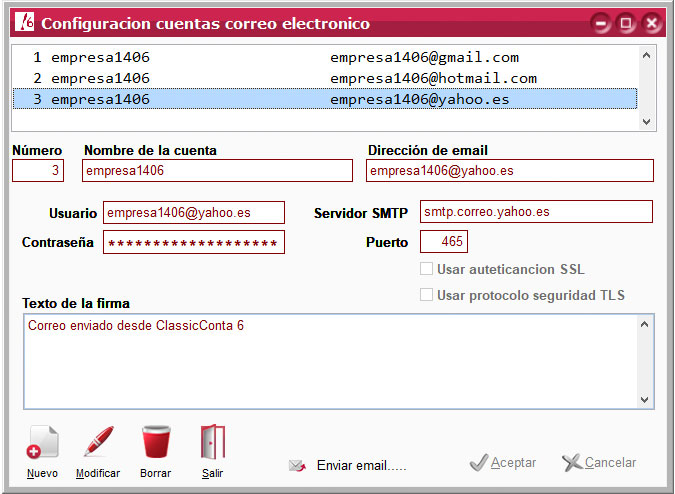Click the Aceptar checkmark icon
675x494 pixels.
click(479, 463)
